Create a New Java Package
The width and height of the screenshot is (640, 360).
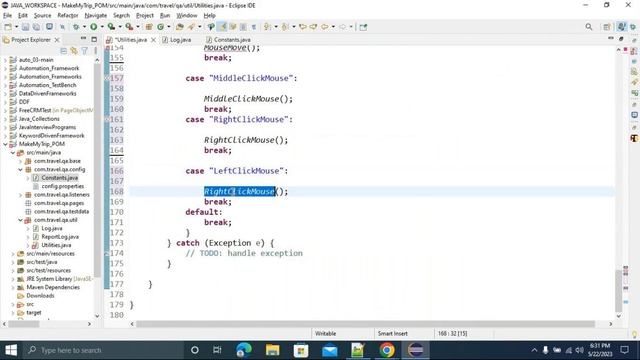(x=149, y=27)
